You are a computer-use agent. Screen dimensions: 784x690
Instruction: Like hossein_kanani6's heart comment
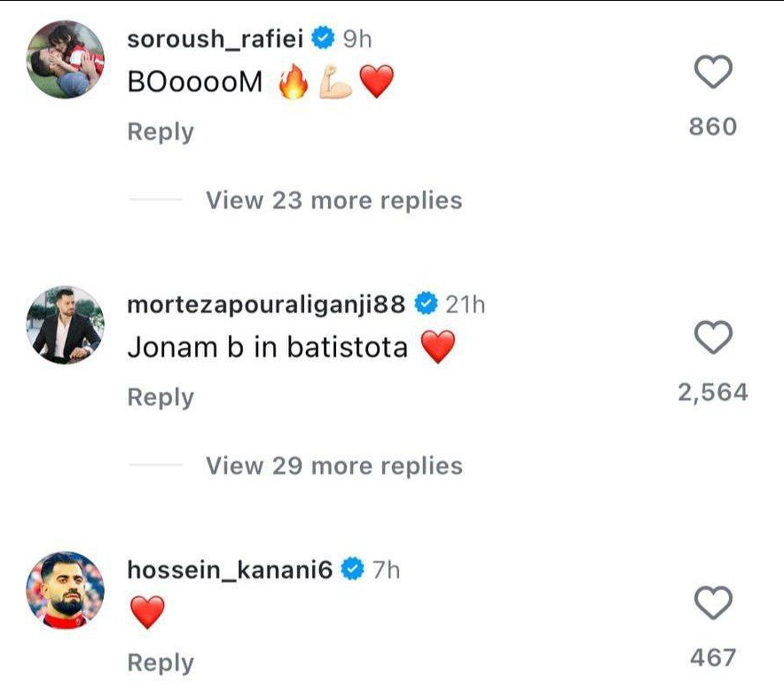pos(713,604)
